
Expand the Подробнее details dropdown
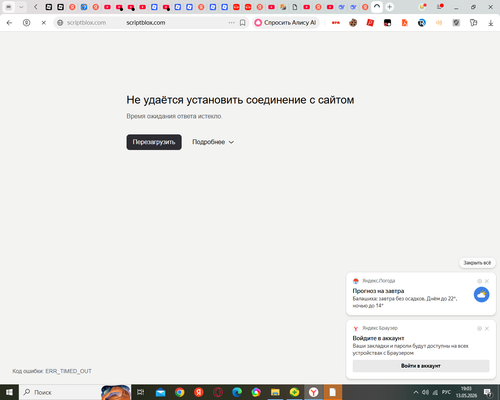(213, 142)
